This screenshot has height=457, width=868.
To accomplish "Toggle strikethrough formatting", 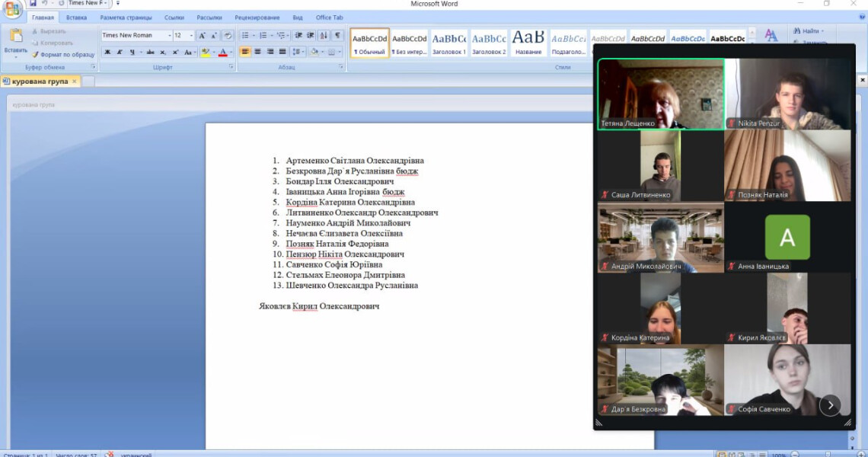I will 150,52.
